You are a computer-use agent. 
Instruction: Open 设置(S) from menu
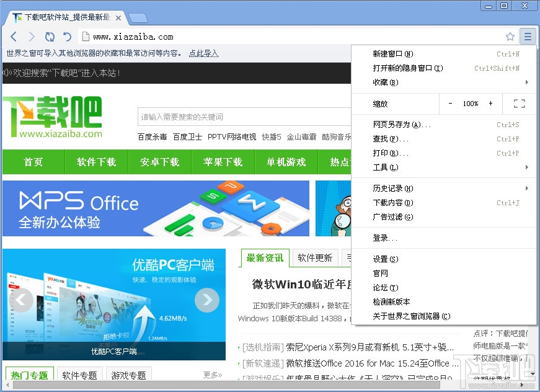coord(443,259)
